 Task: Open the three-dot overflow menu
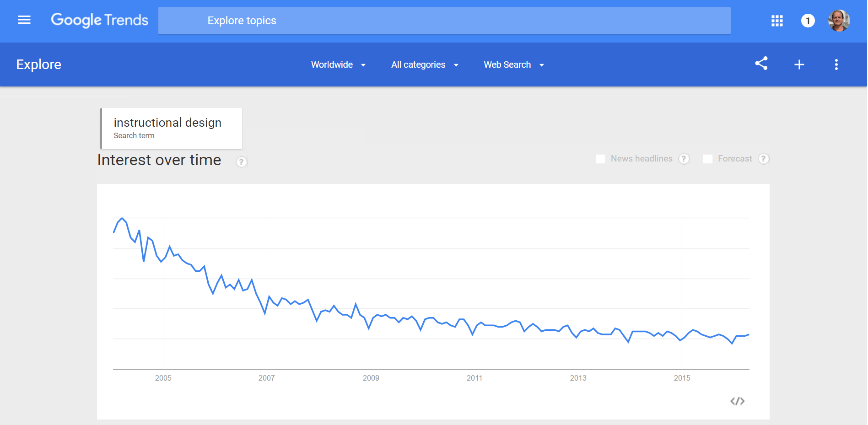836,65
